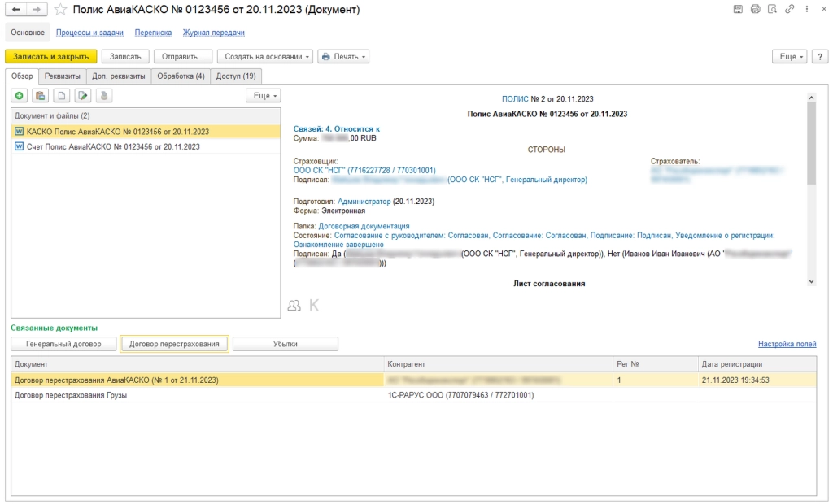Open the 'Еще' menu above the file list
The height and width of the screenshot is (504, 833).
263,95
